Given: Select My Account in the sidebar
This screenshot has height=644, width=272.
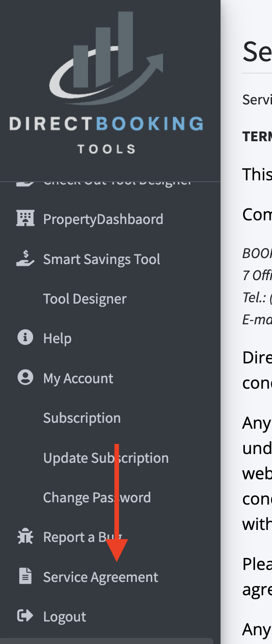Looking at the screenshot, I should [x=78, y=377].
